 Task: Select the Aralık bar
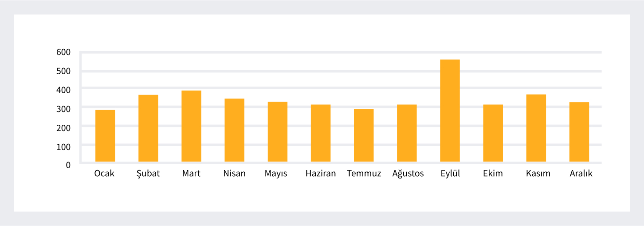tap(579, 132)
